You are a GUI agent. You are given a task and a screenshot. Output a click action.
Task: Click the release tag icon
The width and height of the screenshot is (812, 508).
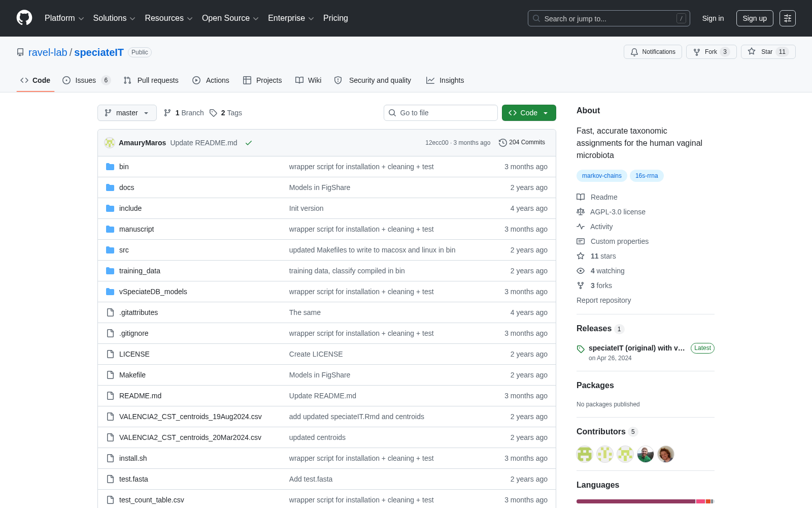pyautogui.click(x=581, y=349)
